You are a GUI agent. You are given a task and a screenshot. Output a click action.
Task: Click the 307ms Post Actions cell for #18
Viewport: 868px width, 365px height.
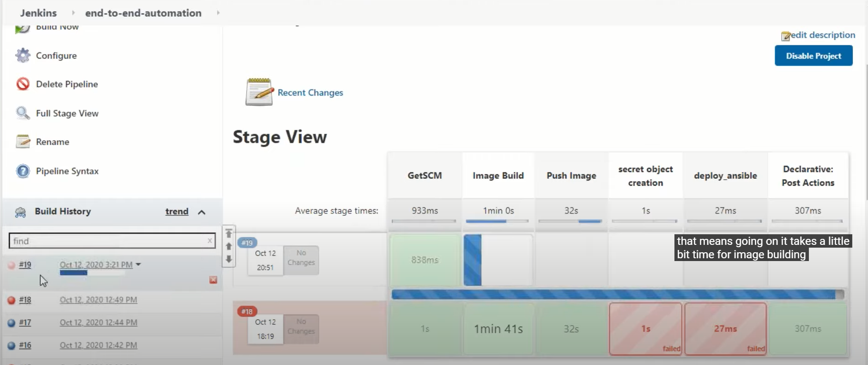click(x=808, y=329)
